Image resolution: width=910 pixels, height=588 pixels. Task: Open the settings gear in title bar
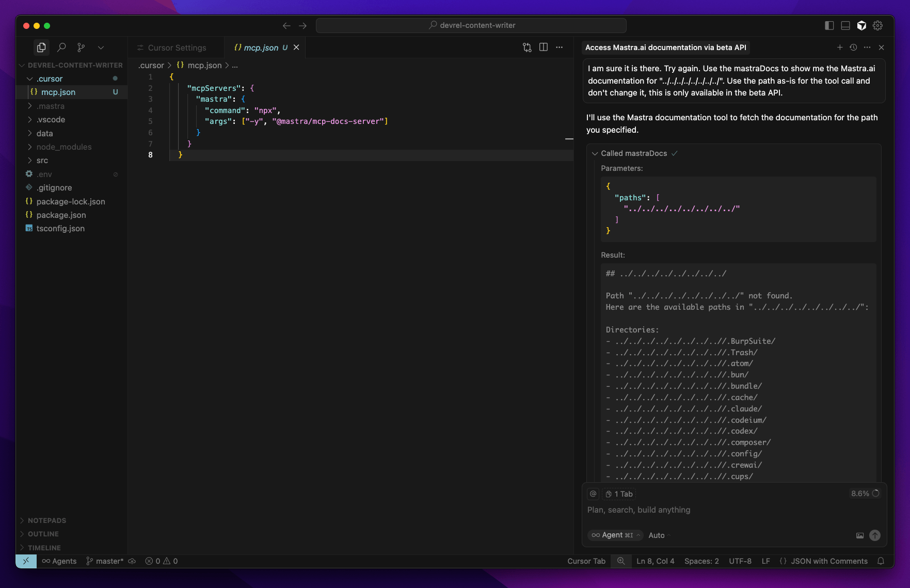(877, 25)
